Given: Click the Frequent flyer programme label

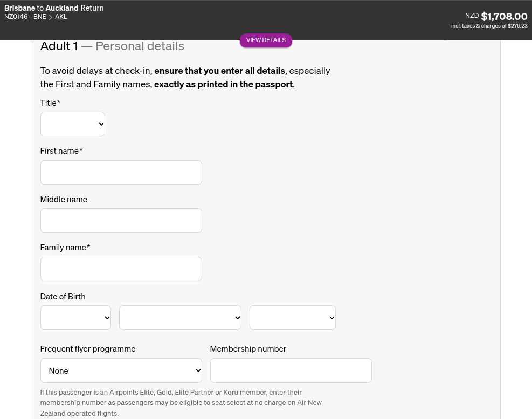Looking at the screenshot, I should point(87,349).
